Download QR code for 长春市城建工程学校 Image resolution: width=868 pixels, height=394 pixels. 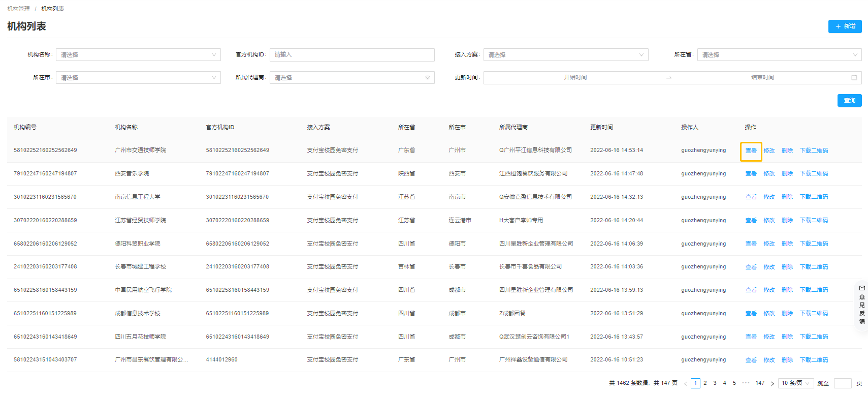click(x=814, y=267)
